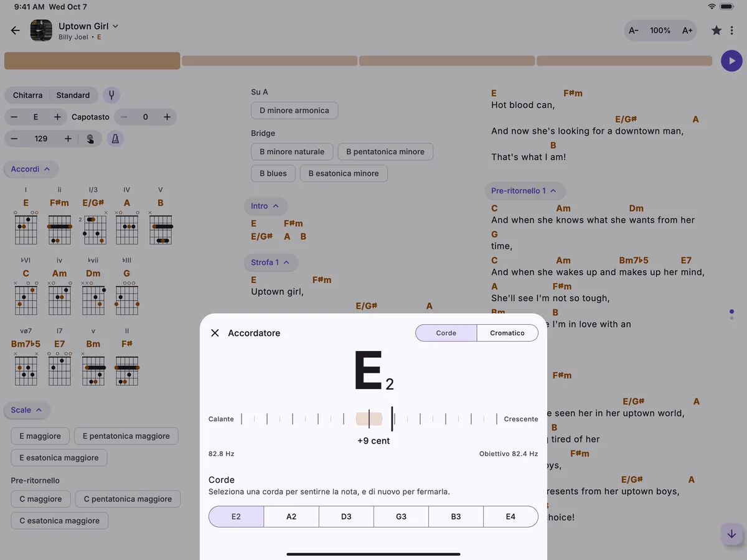This screenshot has height=560, width=747.
Task: Switch tuner to Cromatico tab
Action: (x=507, y=333)
